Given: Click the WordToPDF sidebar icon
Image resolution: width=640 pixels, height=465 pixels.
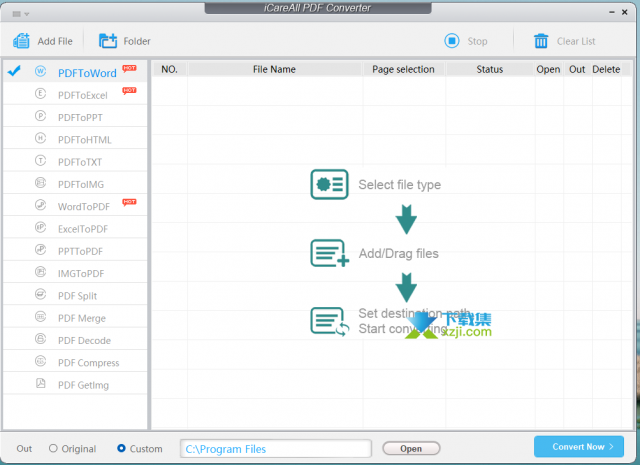Looking at the screenshot, I should [x=40, y=205].
